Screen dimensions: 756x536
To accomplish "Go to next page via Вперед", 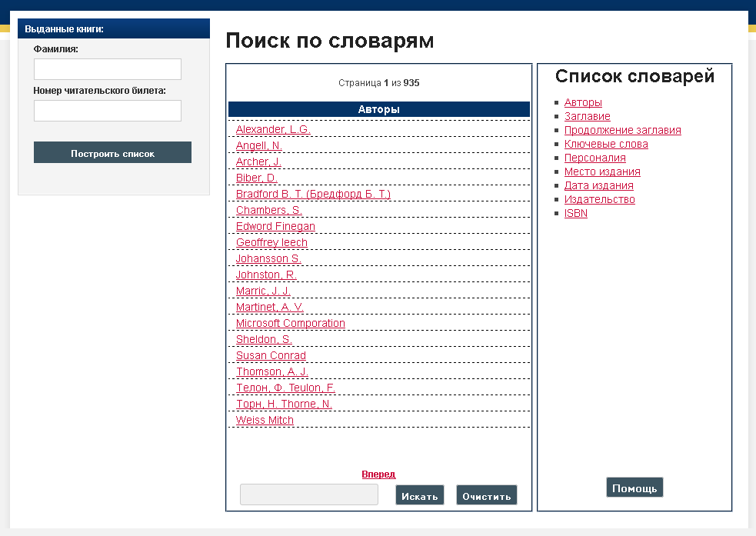I will pyautogui.click(x=378, y=474).
